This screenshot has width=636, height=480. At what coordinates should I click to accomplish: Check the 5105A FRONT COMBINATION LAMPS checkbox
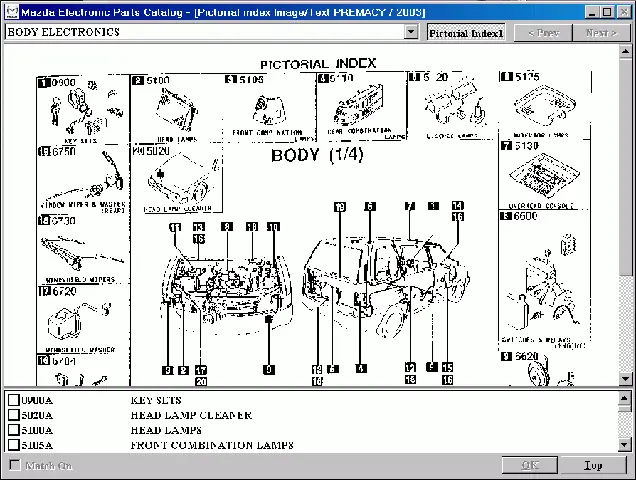coord(14,445)
